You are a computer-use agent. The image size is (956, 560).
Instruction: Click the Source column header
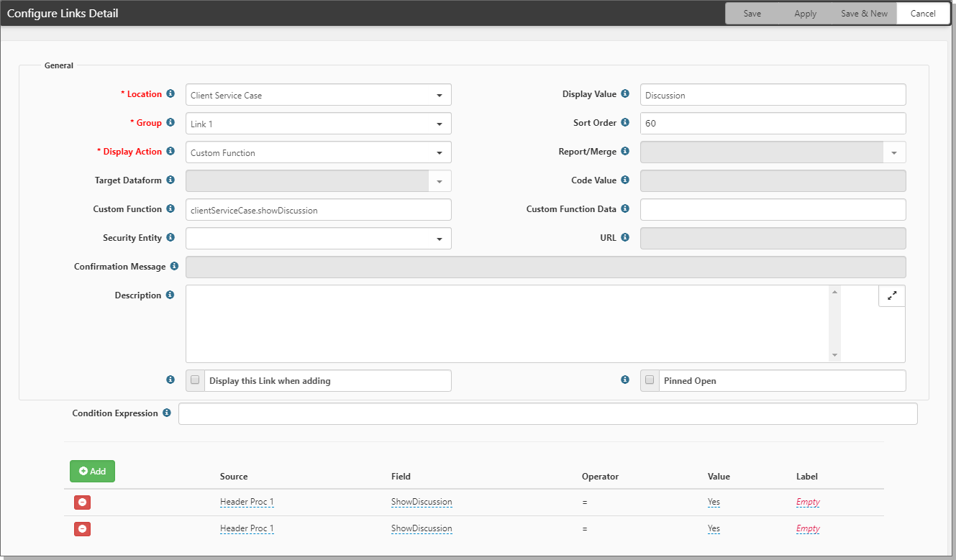[234, 477]
